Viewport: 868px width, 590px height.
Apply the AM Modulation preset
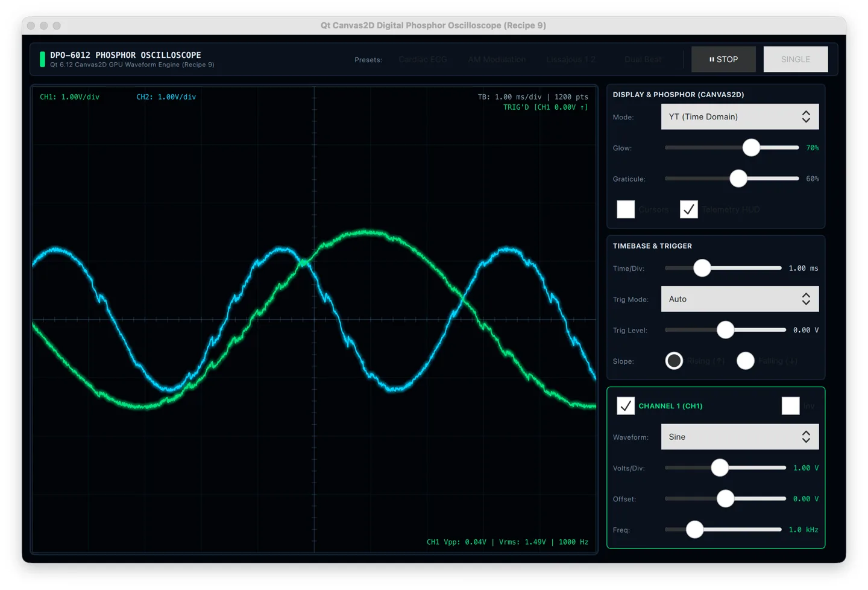[497, 59]
